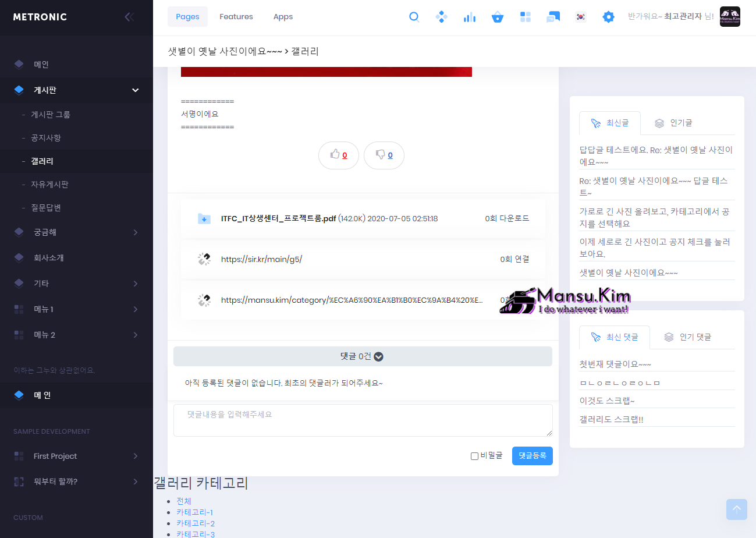This screenshot has width=756, height=538.
Task: Click the METRONIC logo text
Action: pyautogui.click(x=40, y=17)
